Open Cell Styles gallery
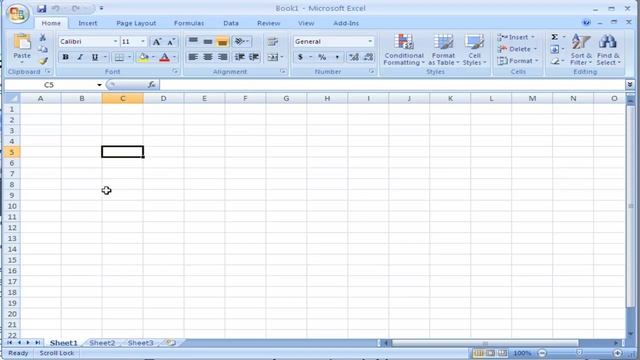The height and width of the screenshot is (360, 640). click(474, 50)
